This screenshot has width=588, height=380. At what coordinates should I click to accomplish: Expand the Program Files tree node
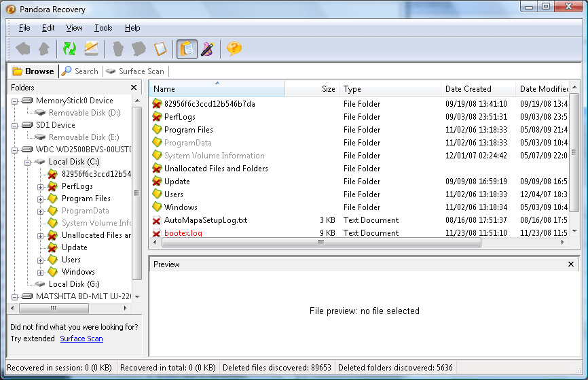[x=41, y=199]
